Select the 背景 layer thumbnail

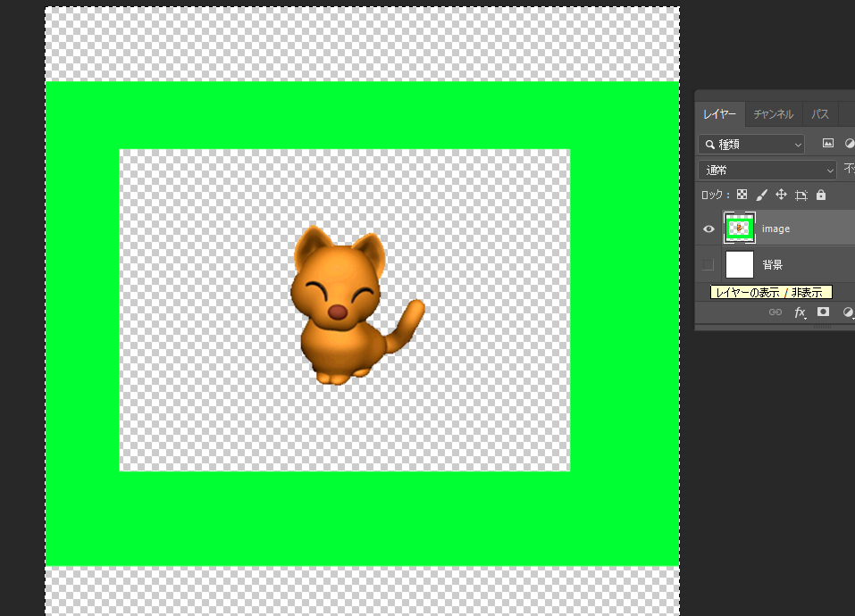point(740,264)
